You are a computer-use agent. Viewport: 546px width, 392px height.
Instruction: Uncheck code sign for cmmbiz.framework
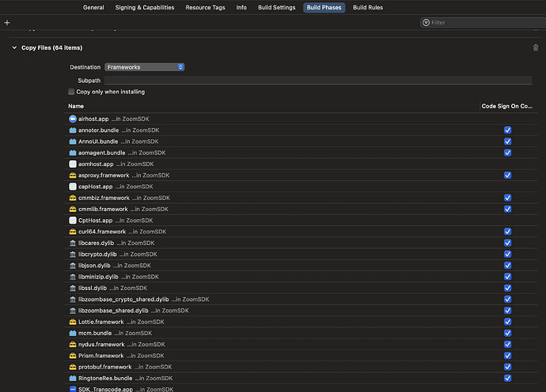coord(507,198)
